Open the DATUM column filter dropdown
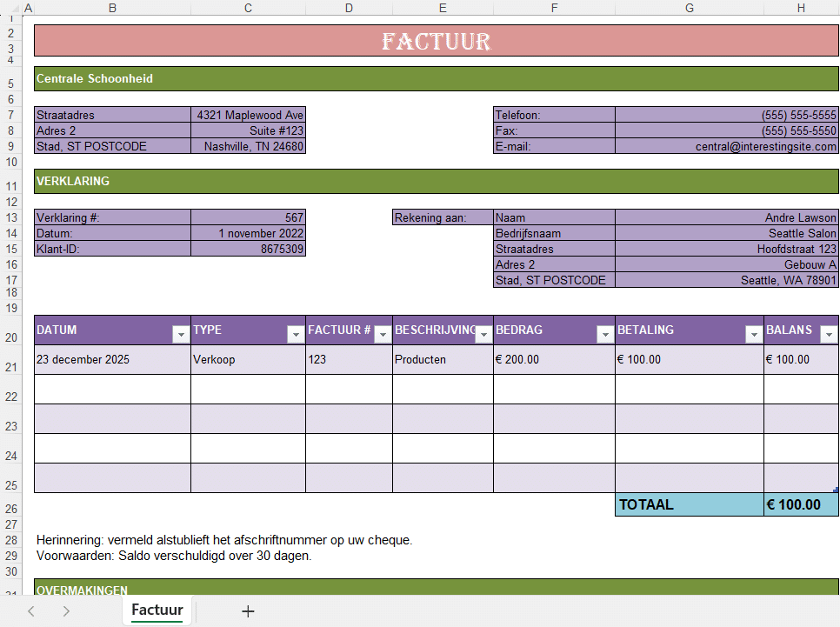This screenshot has width=840, height=627. click(181, 333)
